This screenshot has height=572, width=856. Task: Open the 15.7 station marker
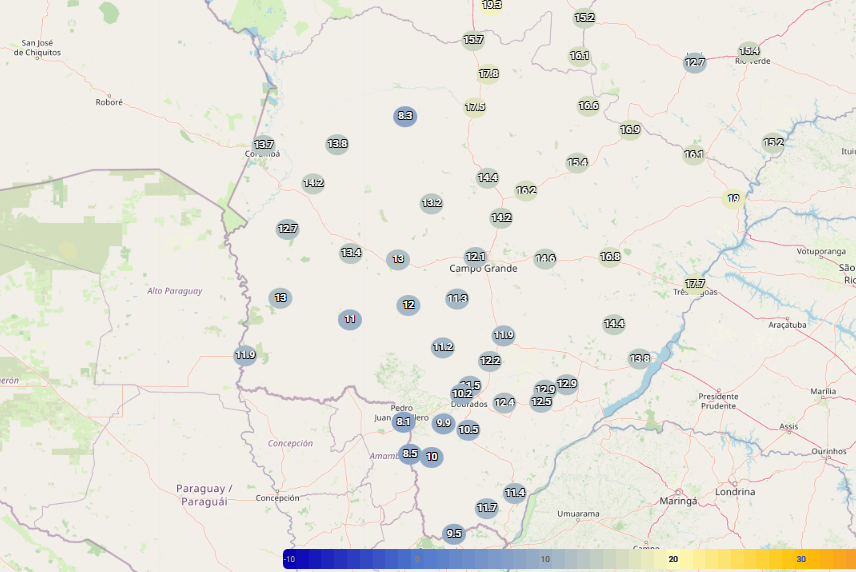(473, 40)
